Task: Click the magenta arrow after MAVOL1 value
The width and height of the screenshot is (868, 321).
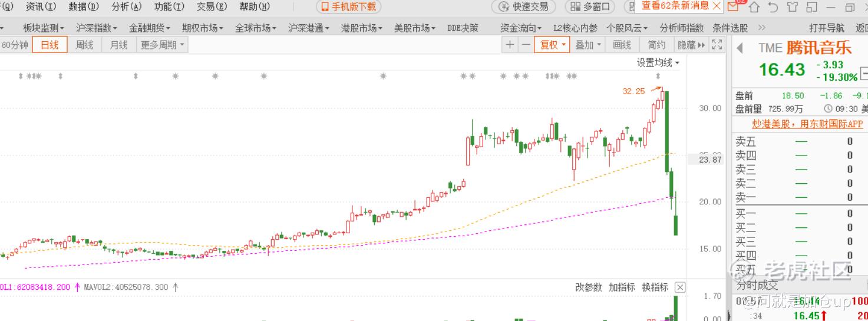Action: 77,287
